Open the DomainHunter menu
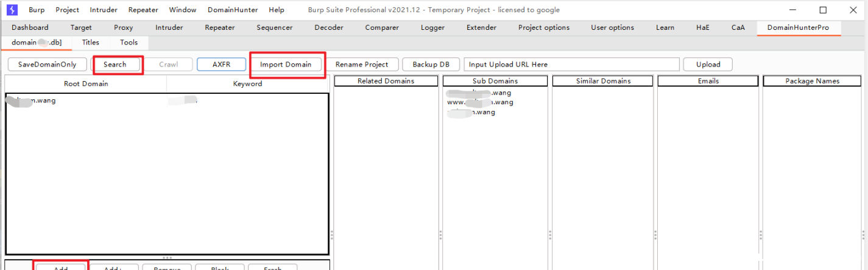868x270 pixels. coord(233,10)
